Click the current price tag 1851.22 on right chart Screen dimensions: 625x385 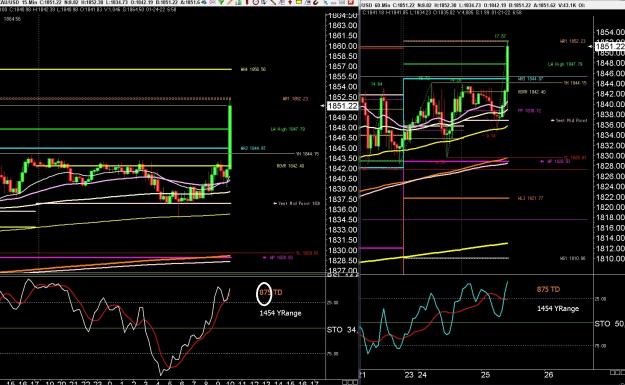click(610, 47)
